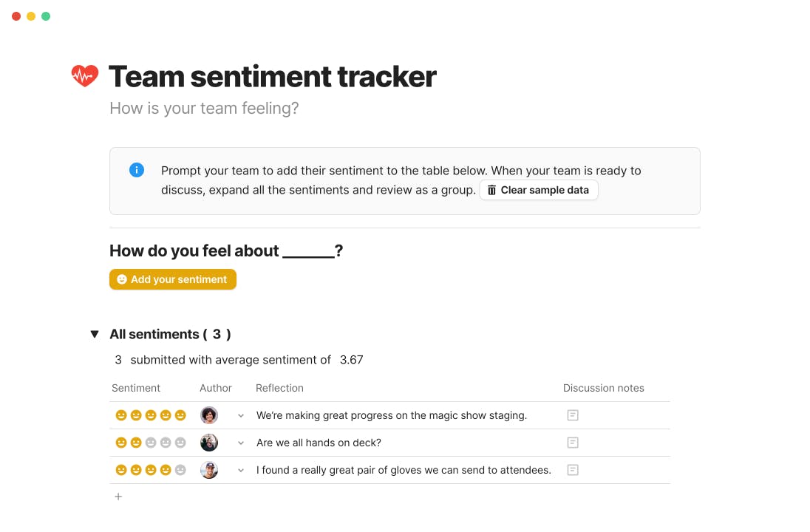The height and width of the screenshot is (532, 810).
Task: Click the red heart pulse page icon
Action: click(x=85, y=75)
